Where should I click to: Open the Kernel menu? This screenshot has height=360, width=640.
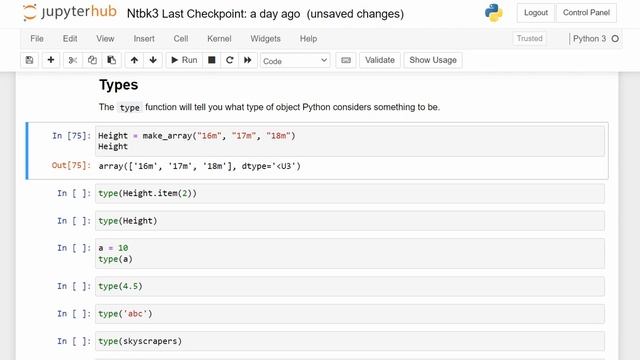click(219, 39)
